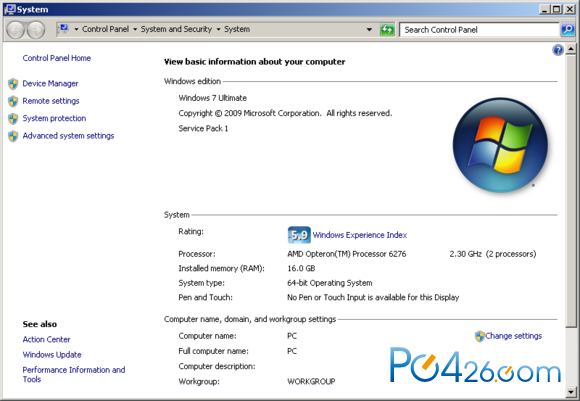Click the vertical scrollbar thumb
Image resolution: width=580 pixels, height=401 pixels.
pos(571,190)
